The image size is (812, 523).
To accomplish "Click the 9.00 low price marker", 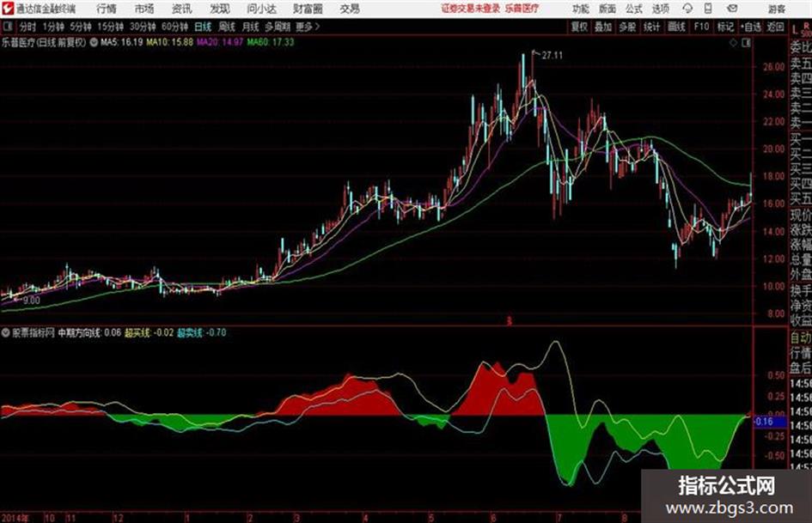I will point(31,300).
